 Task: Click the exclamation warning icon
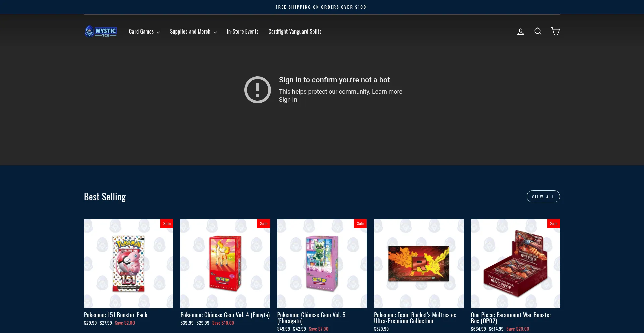tap(258, 90)
